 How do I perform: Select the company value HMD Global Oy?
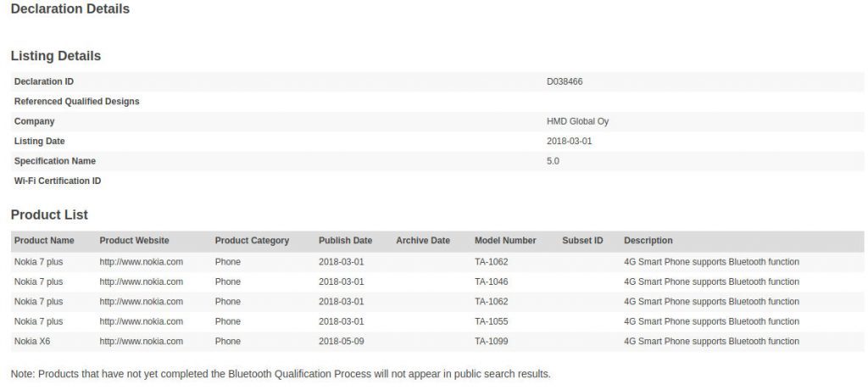[577, 121]
